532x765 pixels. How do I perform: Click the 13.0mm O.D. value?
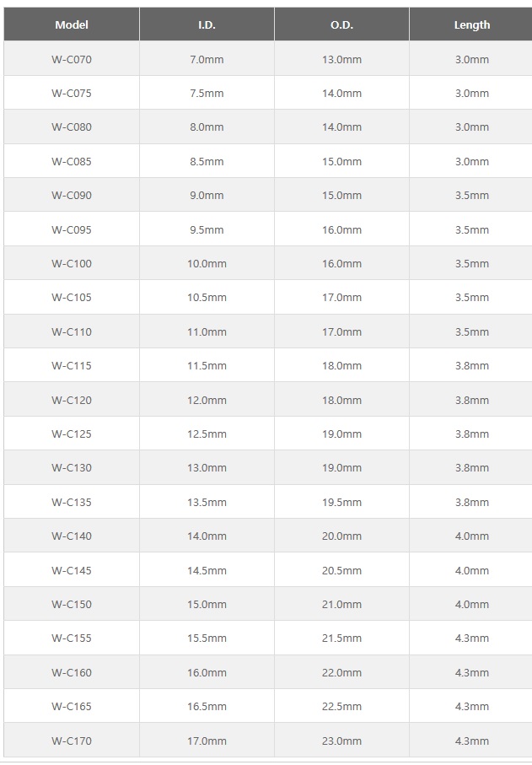coord(341,59)
